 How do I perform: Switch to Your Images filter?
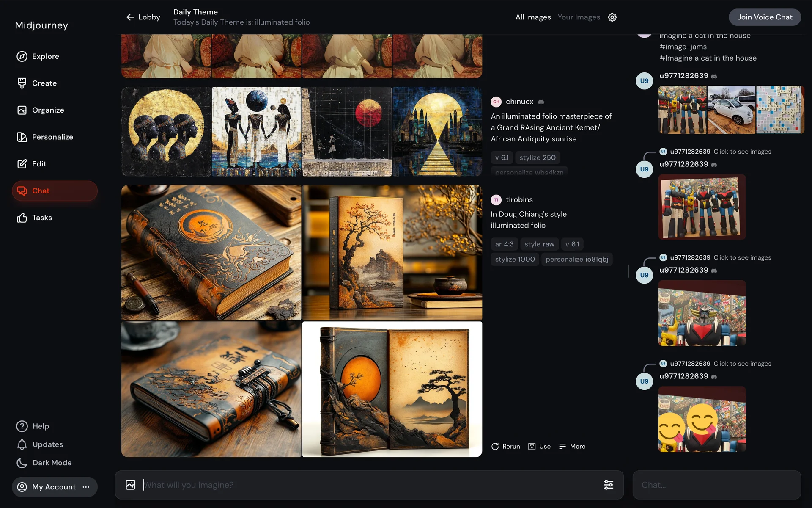point(579,17)
